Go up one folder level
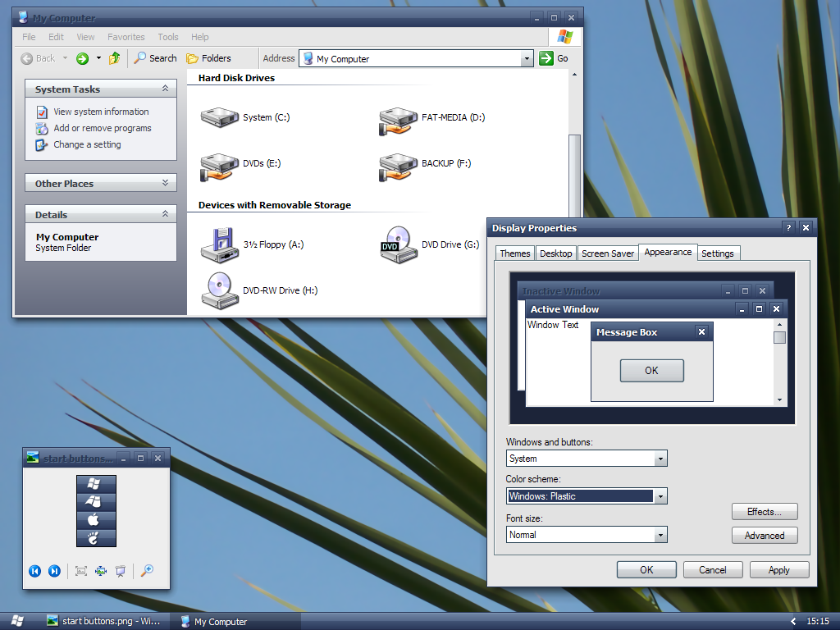The image size is (840, 630). [114, 58]
